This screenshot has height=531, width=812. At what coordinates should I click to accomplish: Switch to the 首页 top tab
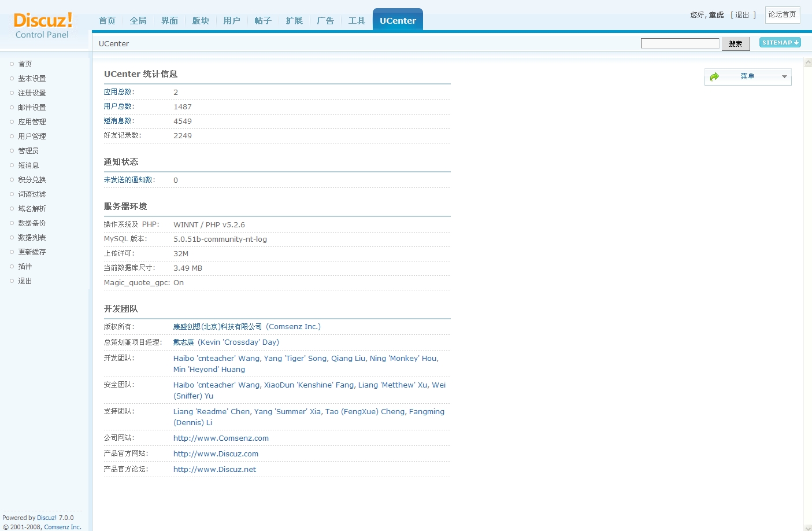[x=107, y=20]
